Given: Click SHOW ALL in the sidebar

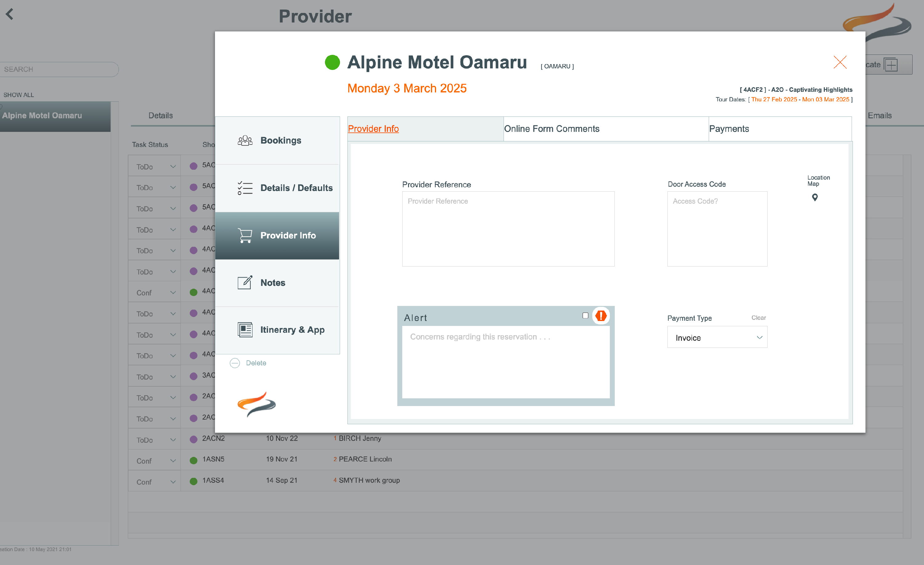Looking at the screenshot, I should click(x=18, y=95).
